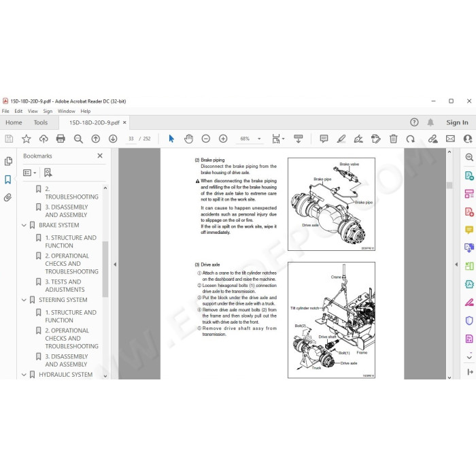Close the 15D-18D-20D-9.pdf tab

coord(124,122)
